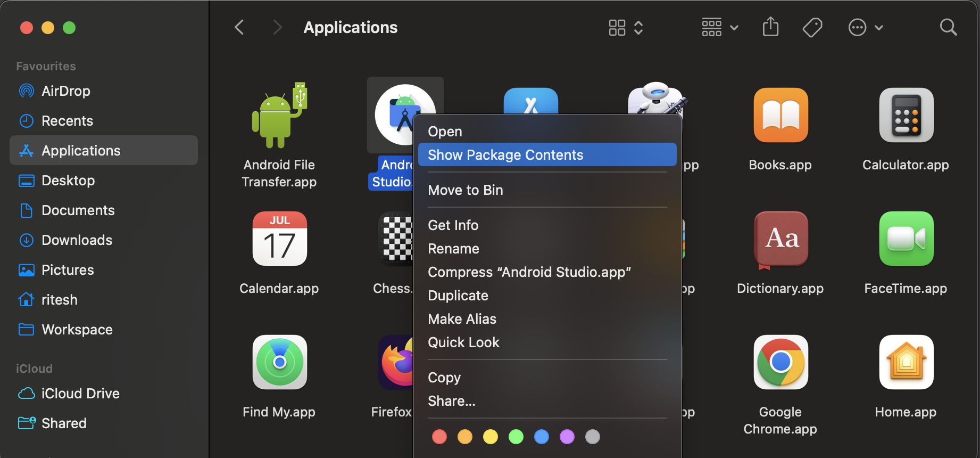
Task: Compress "Android Studio.app" menu item
Action: tap(547, 272)
